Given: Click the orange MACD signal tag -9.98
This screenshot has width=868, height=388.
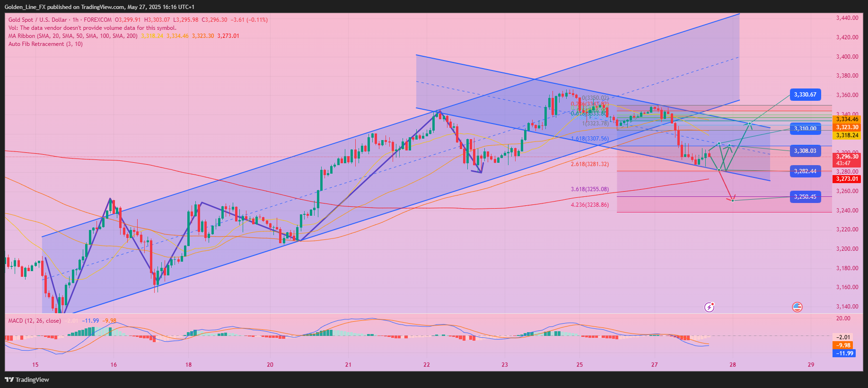Looking at the screenshot, I should click(x=843, y=345).
